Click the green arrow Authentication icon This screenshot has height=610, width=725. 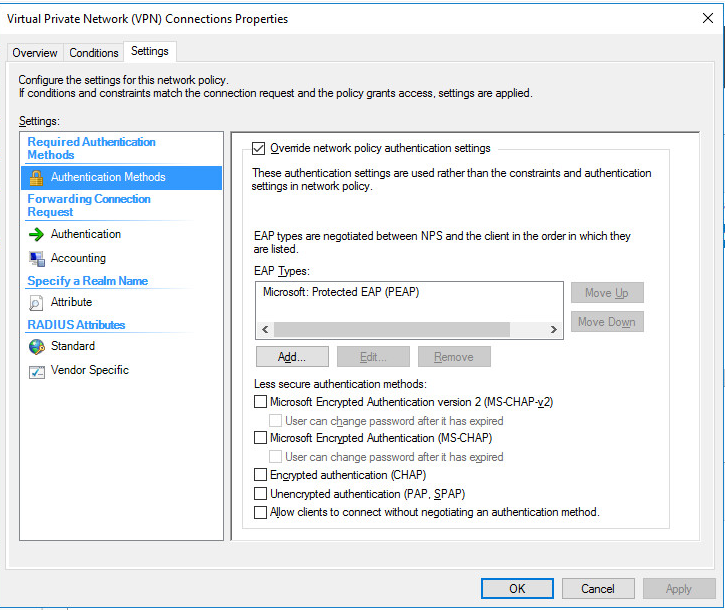pyautogui.click(x=36, y=234)
